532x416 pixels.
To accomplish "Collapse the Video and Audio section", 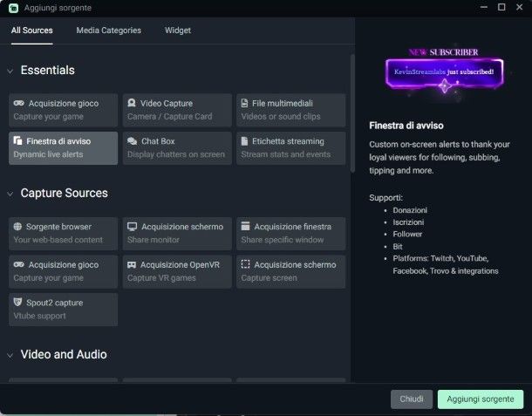I will pos(10,355).
